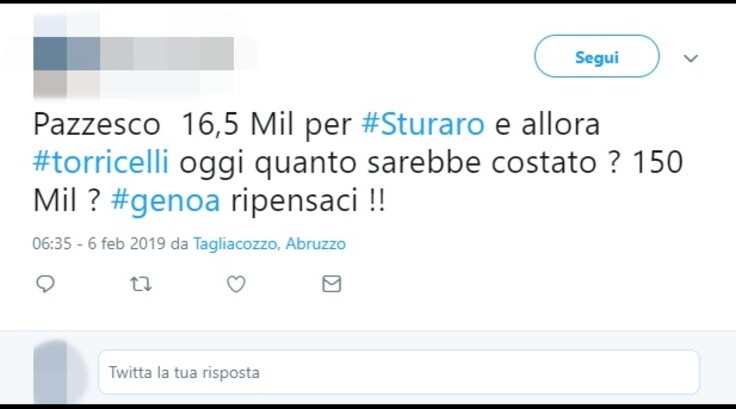Click the reply speech bubble icon
Screen dimensions: 736x409
46,284
